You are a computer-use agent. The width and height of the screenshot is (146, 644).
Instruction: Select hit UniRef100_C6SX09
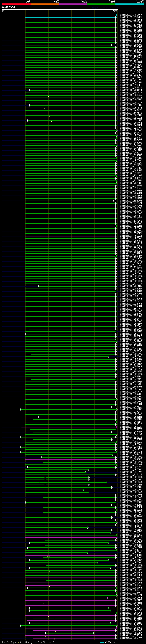131,95
